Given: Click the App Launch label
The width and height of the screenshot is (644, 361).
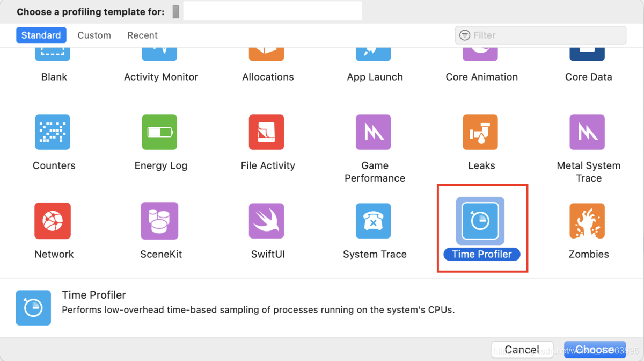Looking at the screenshot, I should click(x=375, y=77).
